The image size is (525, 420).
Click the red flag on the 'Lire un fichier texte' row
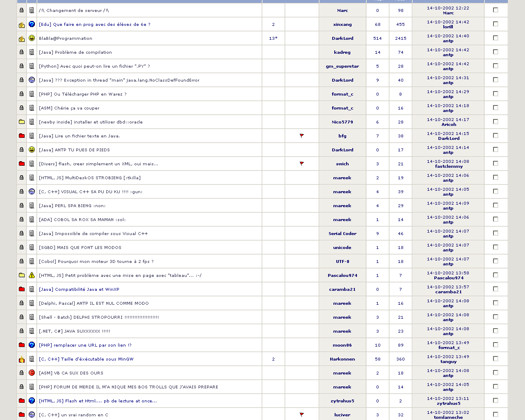[x=301, y=136]
